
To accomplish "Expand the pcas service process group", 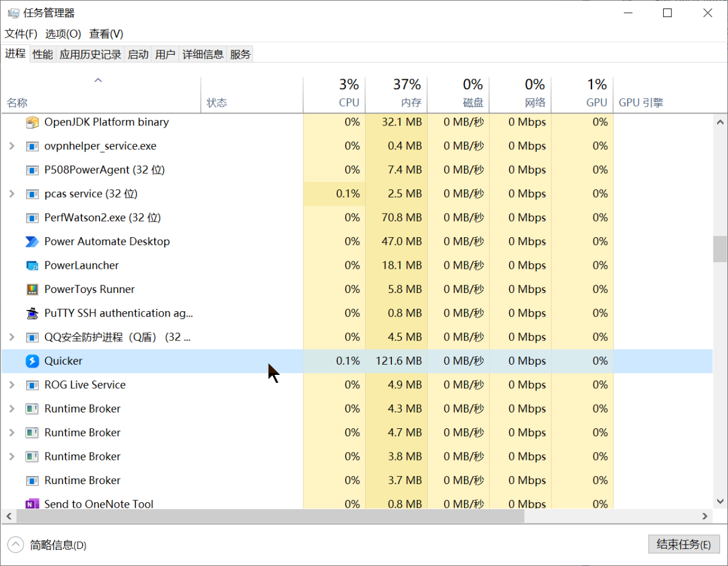I will point(12,194).
